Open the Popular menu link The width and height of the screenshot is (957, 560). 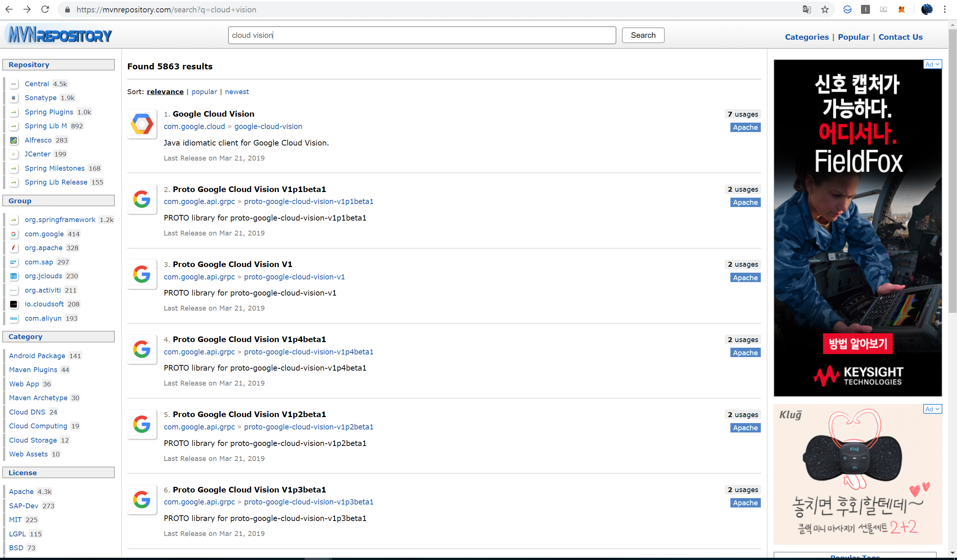coord(853,37)
